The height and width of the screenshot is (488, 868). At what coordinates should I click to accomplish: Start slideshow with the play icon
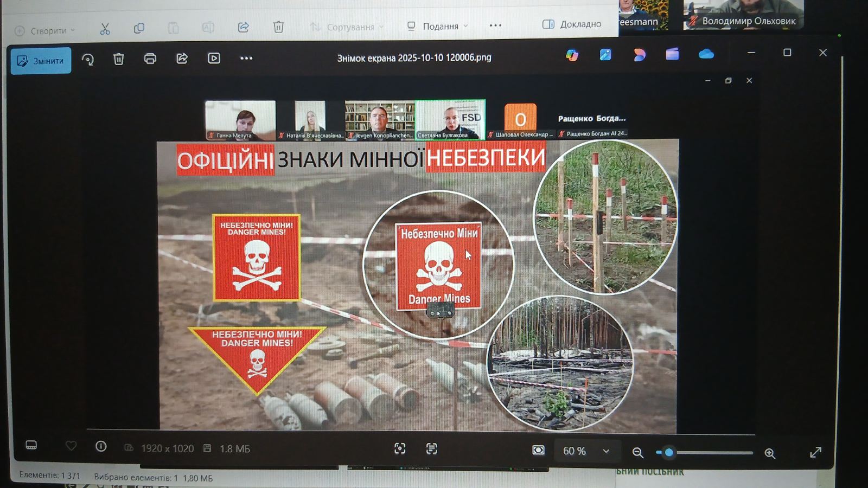214,58
